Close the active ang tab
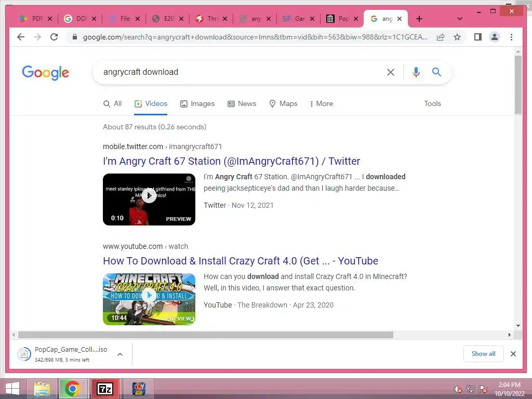532x399 pixels. tap(400, 19)
